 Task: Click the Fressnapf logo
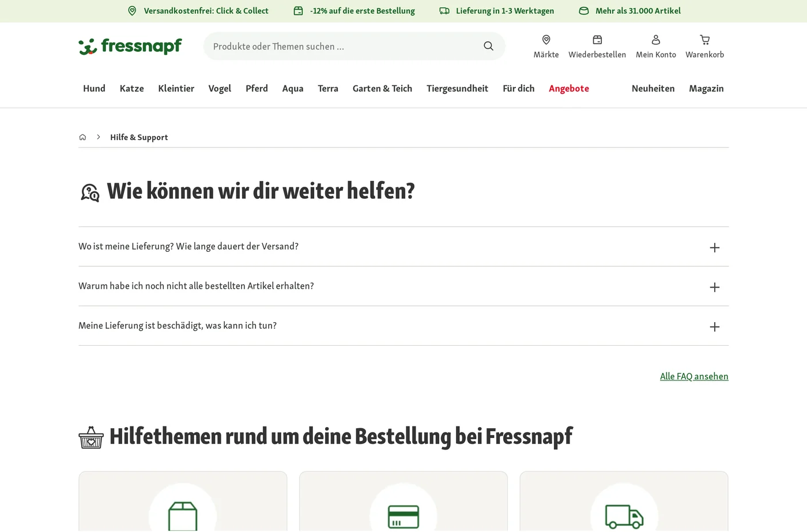pos(130,46)
